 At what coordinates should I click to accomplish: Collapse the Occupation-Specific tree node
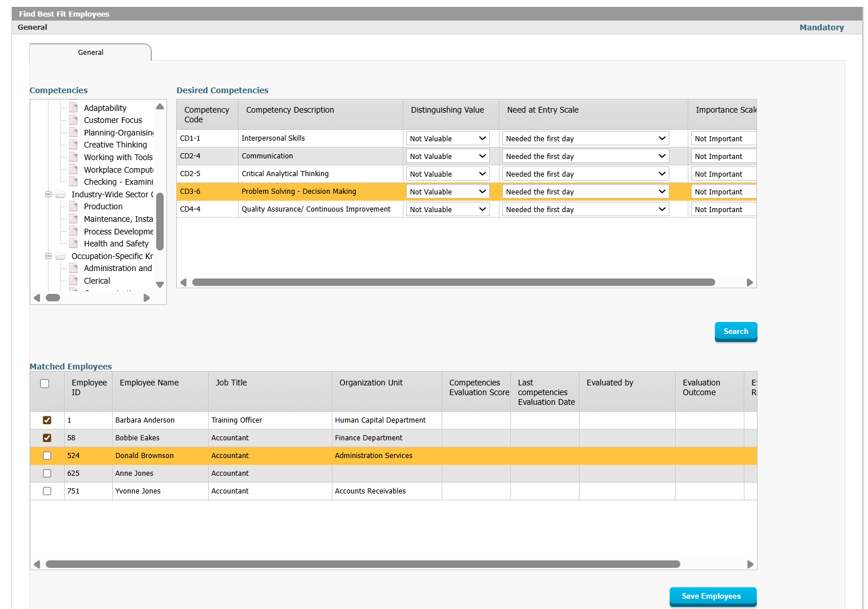click(49, 256)
